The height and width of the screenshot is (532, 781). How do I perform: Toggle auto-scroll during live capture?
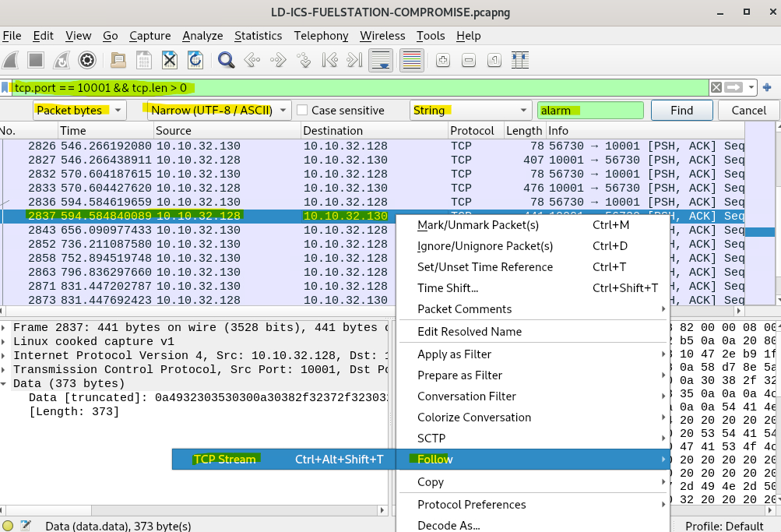(x=381, y=60)
